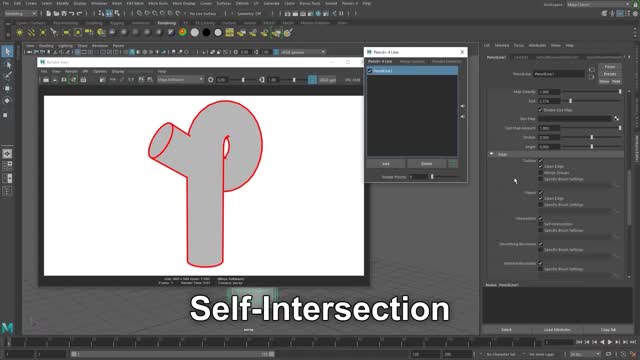The image size is (640, 360).
Task: Toggle Merge Groups checkbox under Outline
Action: click(x=540, y=173)
